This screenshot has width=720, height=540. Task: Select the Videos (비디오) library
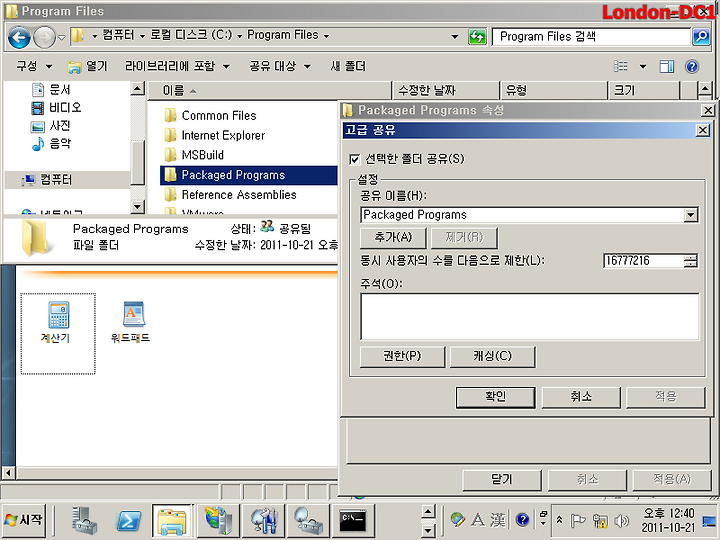click(x=56, y=107)
